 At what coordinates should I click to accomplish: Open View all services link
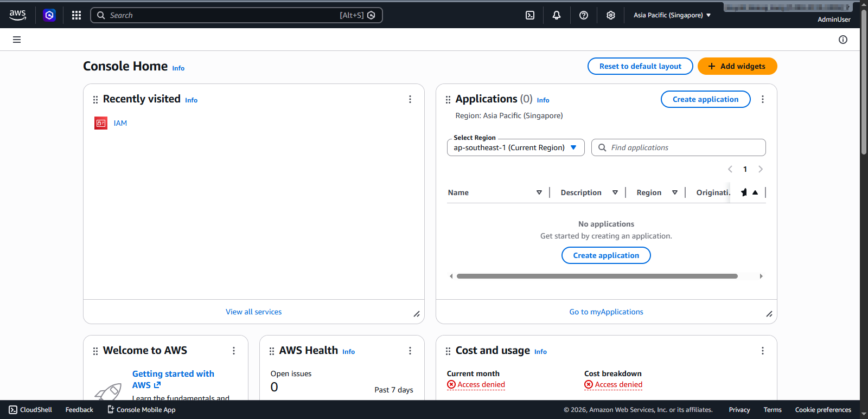254,312
